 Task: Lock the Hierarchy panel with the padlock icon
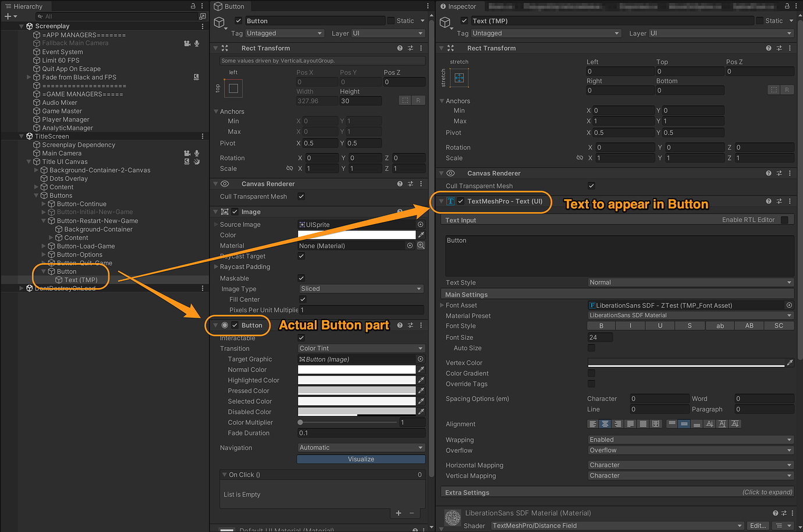(x=193, y=6)
